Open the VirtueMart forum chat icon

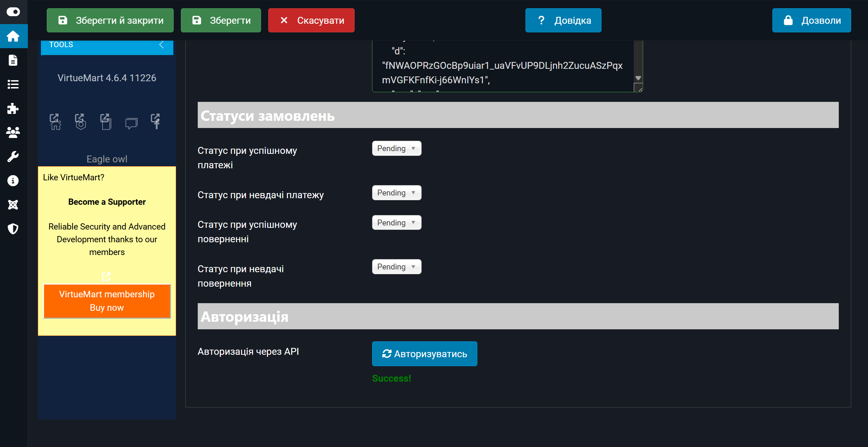tap(131, 123)
